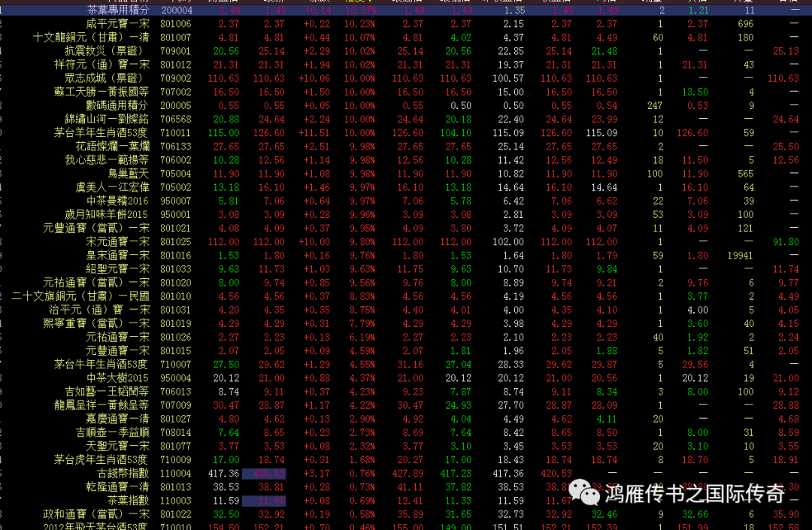The height and width of the screenshot is (530, 812).
Task: Open 咸平元寶—宋 by its name
Action: click(118, 24)
